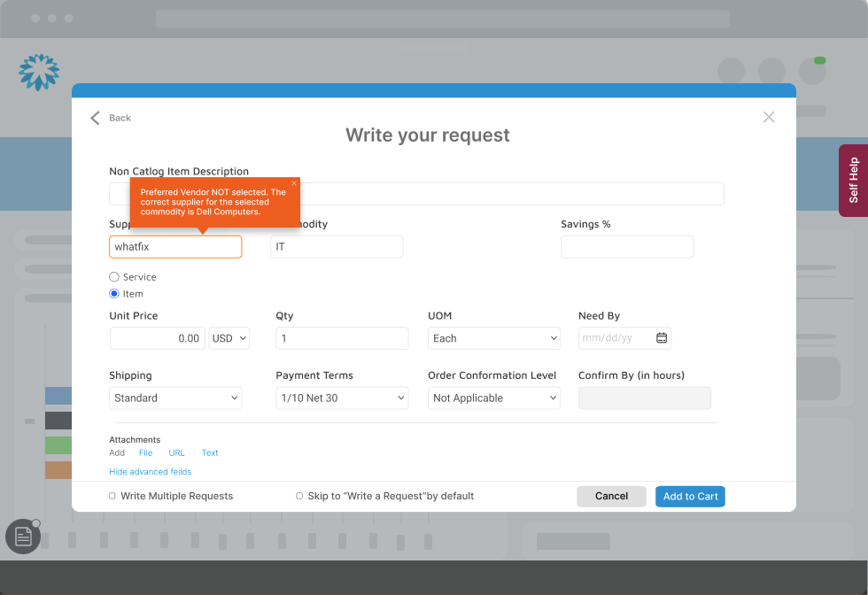Click the Commodity field containing IT
Screen dimensions: 868x595
(x=337, y=247)
